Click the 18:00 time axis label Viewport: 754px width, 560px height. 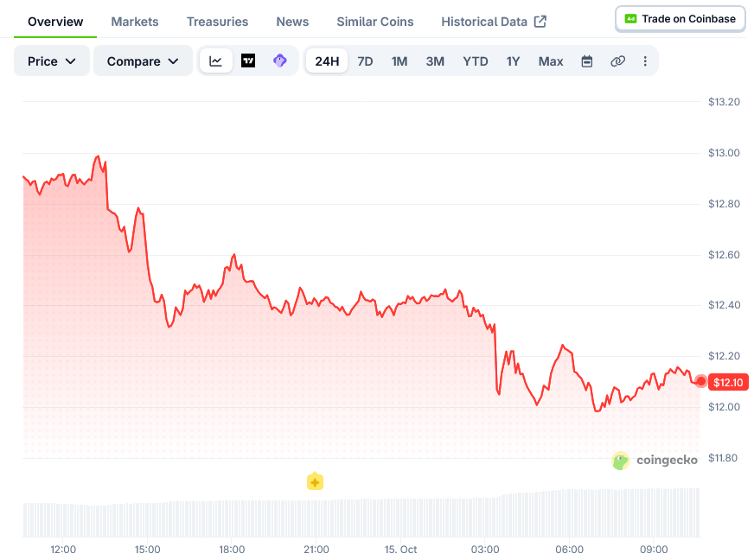click(232, 549)
